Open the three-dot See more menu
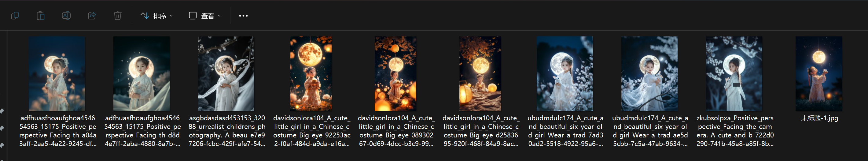This screenshot has width=868, height=161. [x=243, y=16]
